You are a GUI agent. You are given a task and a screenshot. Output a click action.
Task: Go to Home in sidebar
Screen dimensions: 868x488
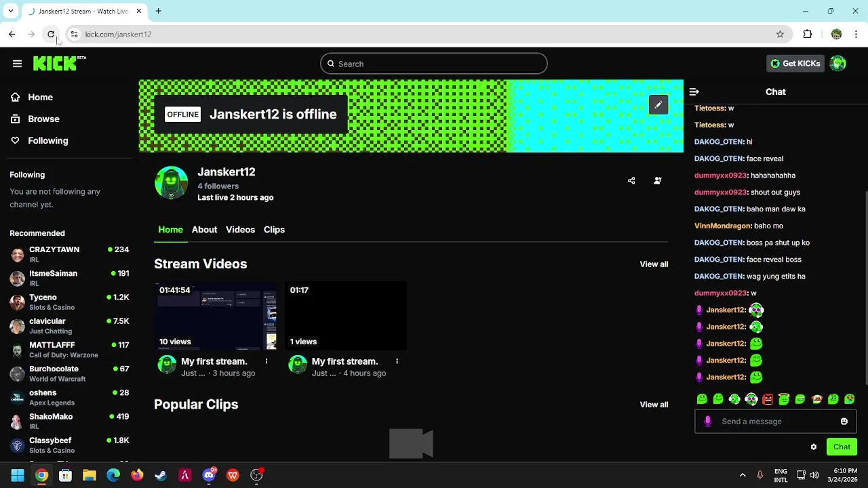coord(40,97)
